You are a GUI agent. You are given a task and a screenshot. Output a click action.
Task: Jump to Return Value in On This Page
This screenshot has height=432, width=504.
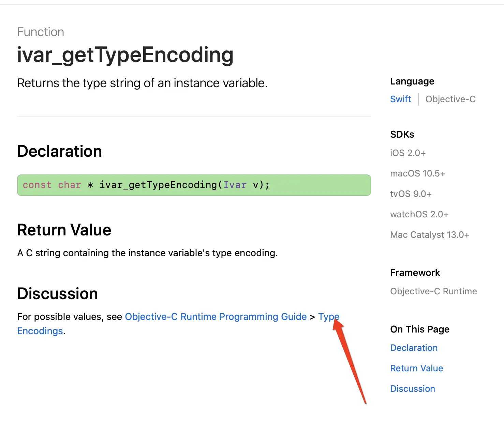pyautogui.click(x=416, y=368)
